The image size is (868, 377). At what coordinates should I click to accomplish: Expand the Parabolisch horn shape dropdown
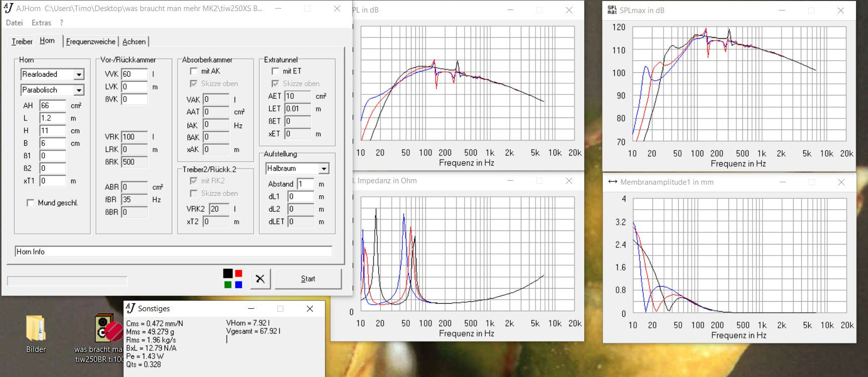[79, 90]
